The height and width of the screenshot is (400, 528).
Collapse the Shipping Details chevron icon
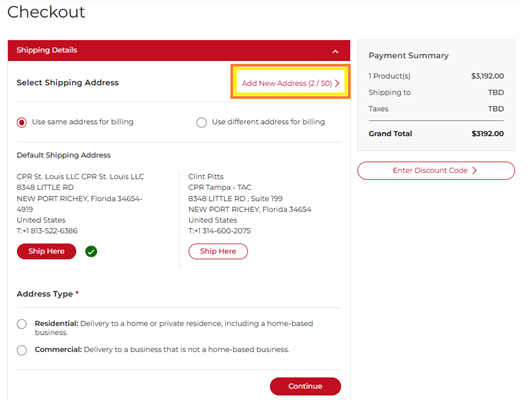coord(335,51)
